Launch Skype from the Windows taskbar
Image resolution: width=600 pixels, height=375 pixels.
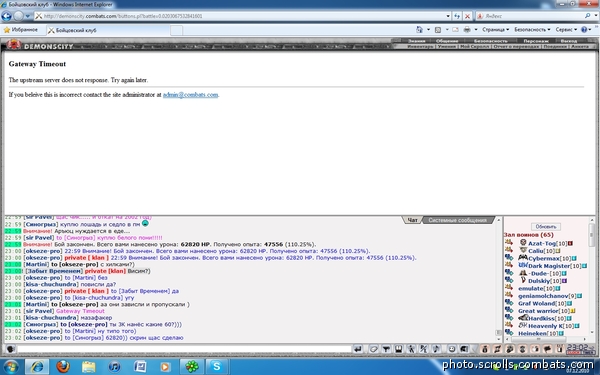217,367
